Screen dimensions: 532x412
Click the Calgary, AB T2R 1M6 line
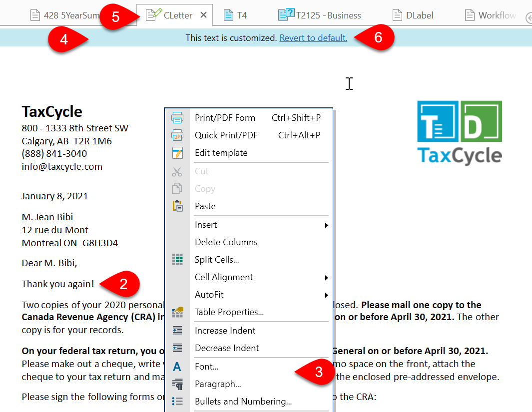coord(67,141)
